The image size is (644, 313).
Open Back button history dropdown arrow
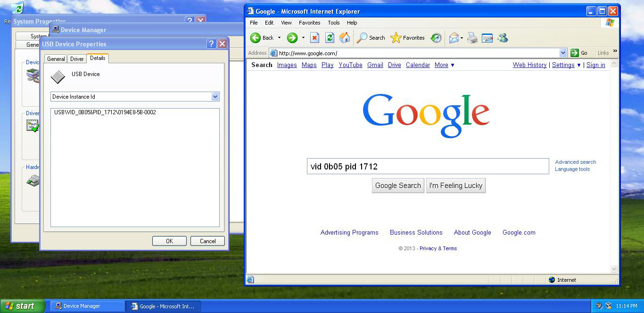point(279,38)
